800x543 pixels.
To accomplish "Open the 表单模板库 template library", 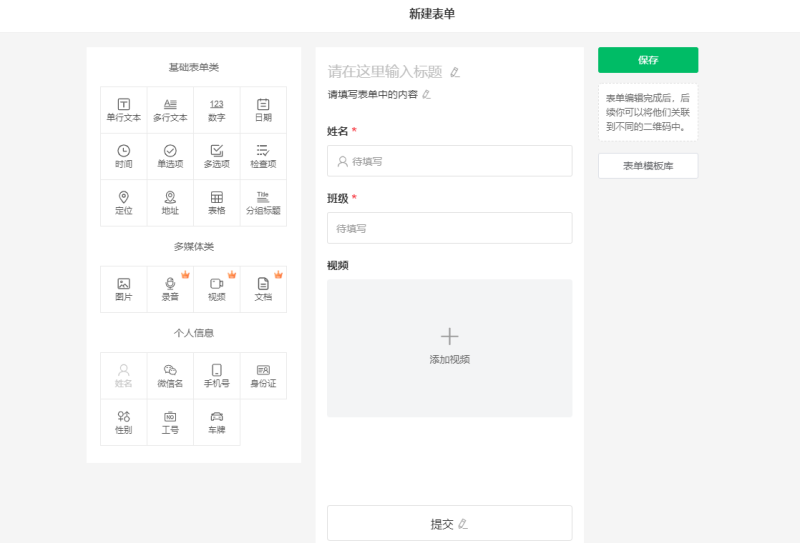I will click(x=648, y=166).
